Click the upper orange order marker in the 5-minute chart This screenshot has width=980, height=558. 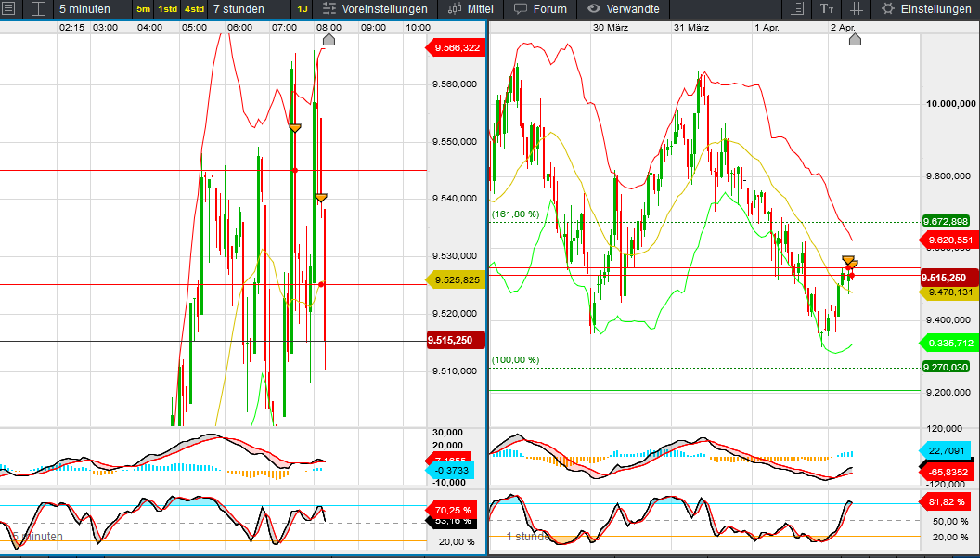point(295,128)
